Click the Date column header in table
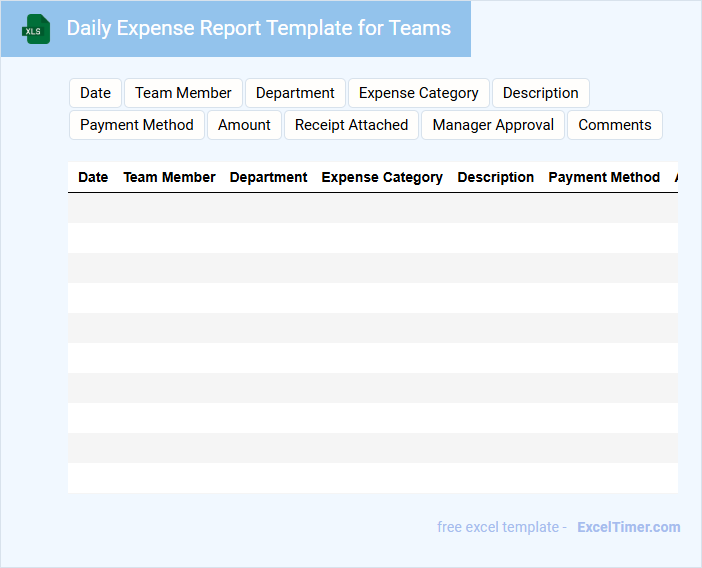The image size is (702, 568). [x=93, y=177]
